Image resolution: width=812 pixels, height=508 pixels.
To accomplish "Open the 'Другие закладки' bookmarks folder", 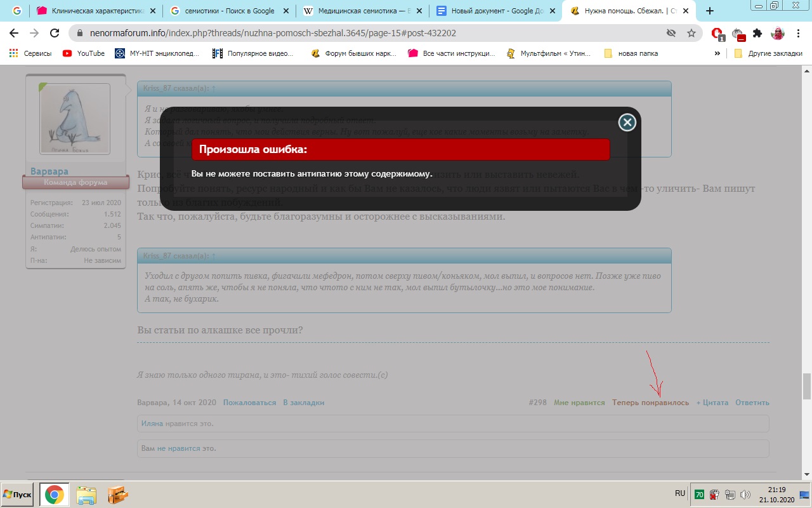I will point(768,53).
